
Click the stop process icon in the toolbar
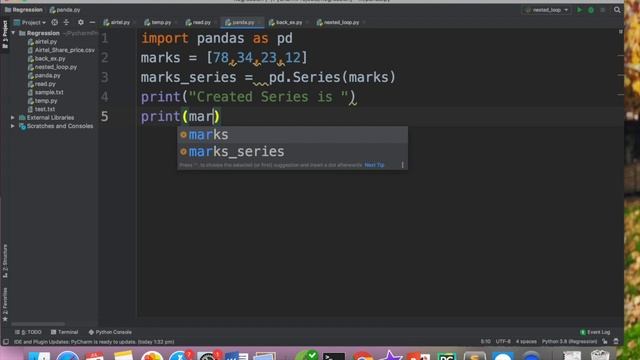[x=602, y=10]
